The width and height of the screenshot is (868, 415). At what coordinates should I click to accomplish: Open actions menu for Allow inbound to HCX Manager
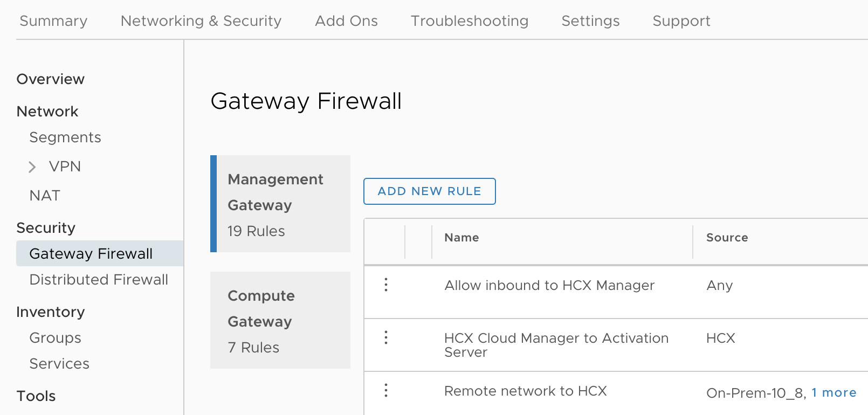[x=386, y=285]
